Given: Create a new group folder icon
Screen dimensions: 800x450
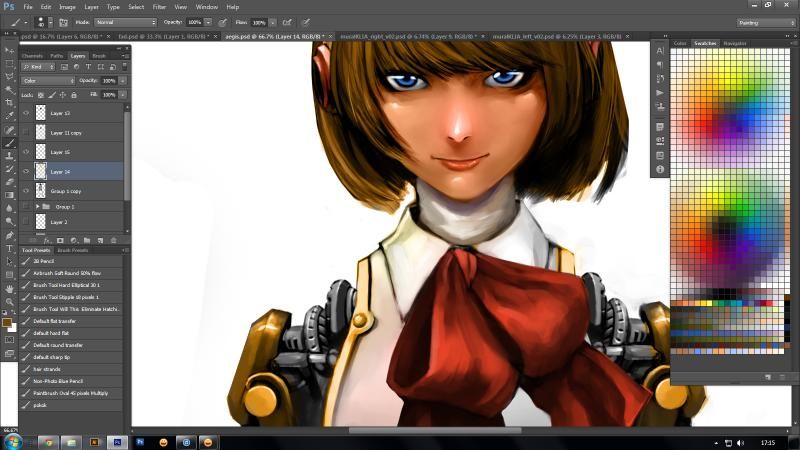Looking at the screenshot, I should click(87, 240).
